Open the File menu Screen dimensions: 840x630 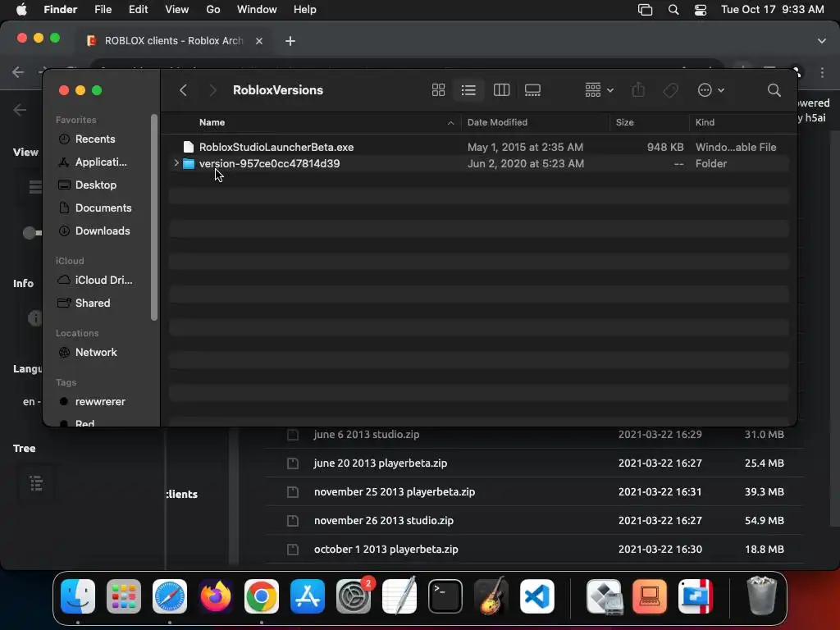pyautogui.click(x=103, y=10)
